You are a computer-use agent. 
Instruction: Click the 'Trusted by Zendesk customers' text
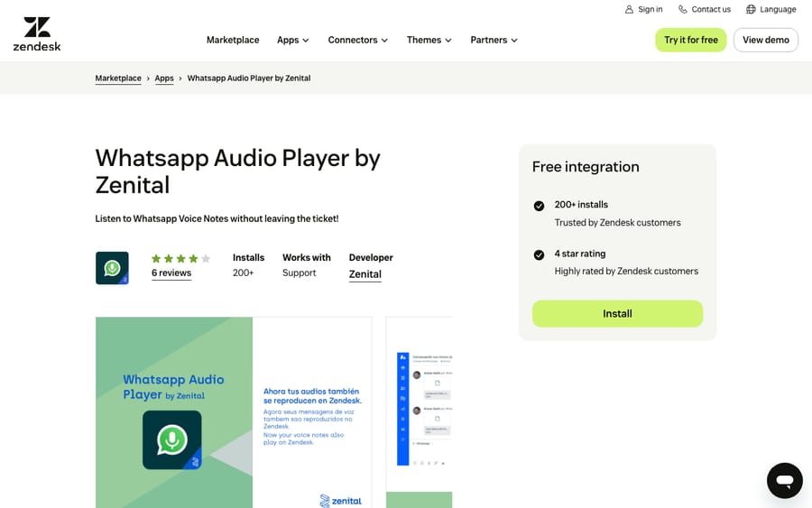pos(617,223)
